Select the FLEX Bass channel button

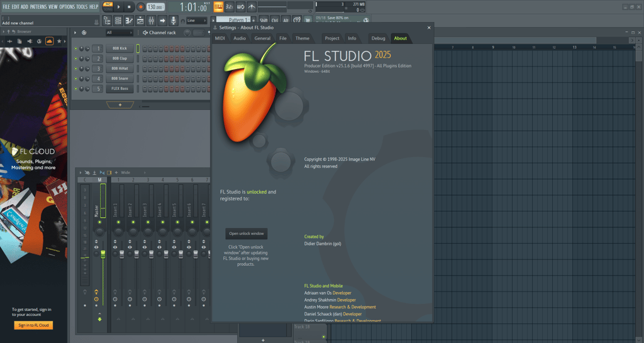pos(120,89)
